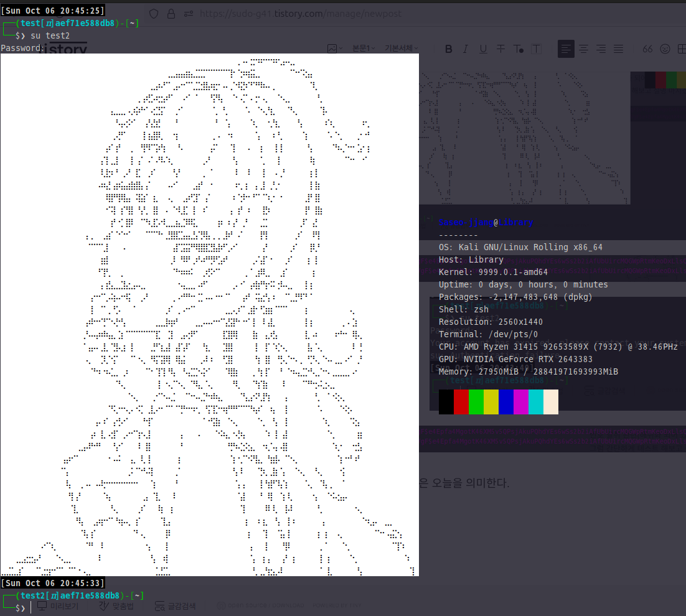This screenshot has width=686, height=616.
Task: Click the timestamp '[Sun Oct 06 20:45:25]'
Action: click(53, 11)
